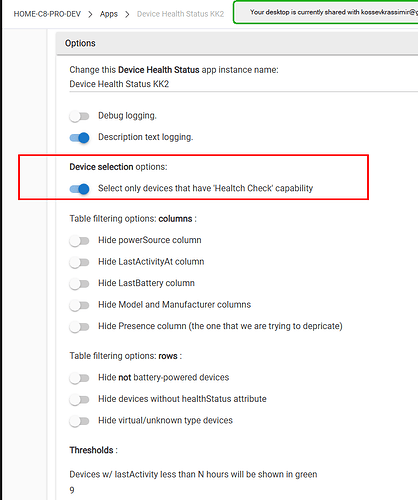
Task: Turn off 'Healtch Check' capability device selection
Action: click(79, 189)
